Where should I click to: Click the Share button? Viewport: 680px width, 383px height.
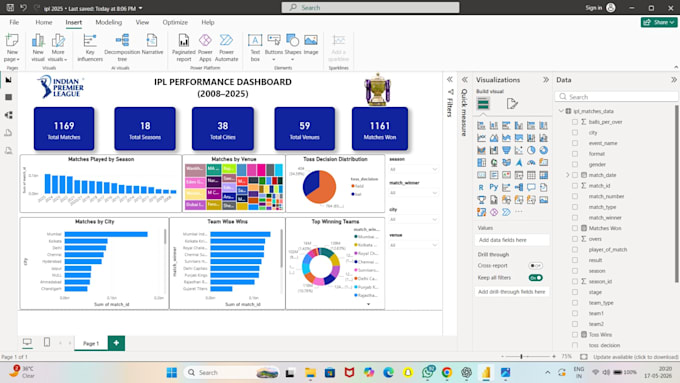(x=659, y=22)
